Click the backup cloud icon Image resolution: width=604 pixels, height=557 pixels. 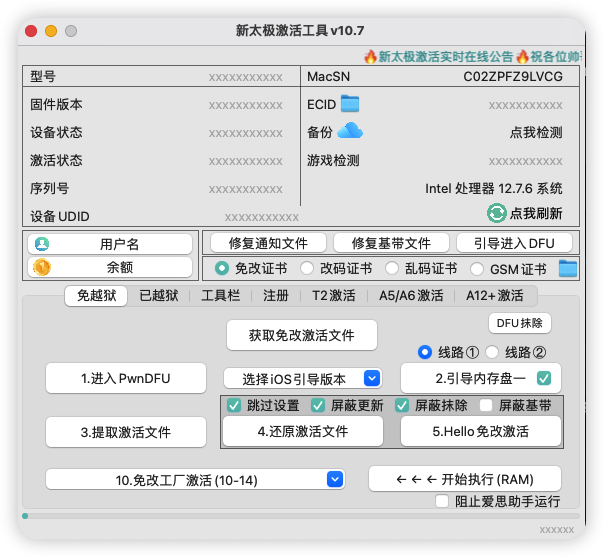coord(350,131)
